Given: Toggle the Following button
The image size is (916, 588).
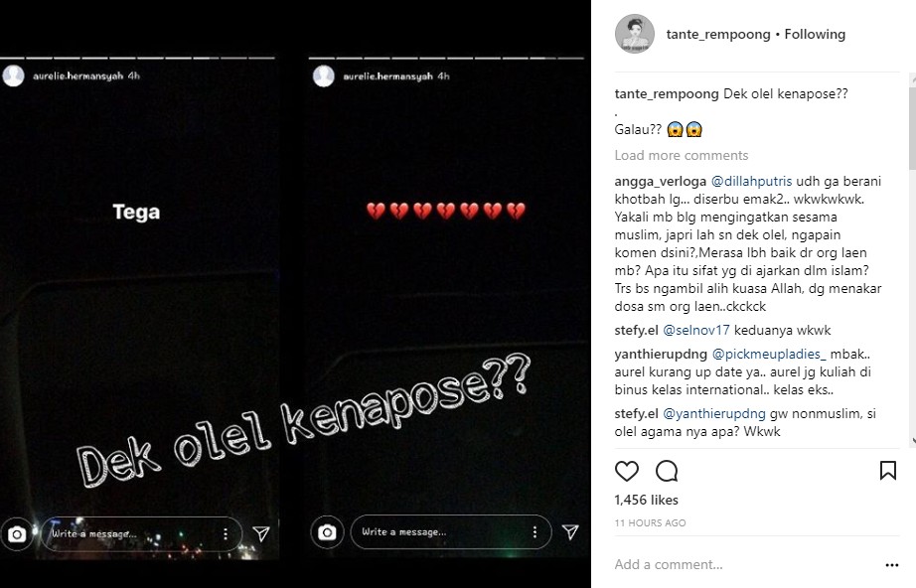Looking at the screenshot, I should pos(815,35).
